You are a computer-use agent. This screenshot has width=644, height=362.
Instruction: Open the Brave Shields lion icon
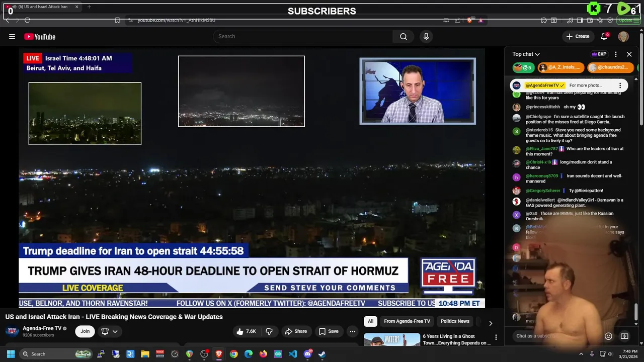point(470,20)
